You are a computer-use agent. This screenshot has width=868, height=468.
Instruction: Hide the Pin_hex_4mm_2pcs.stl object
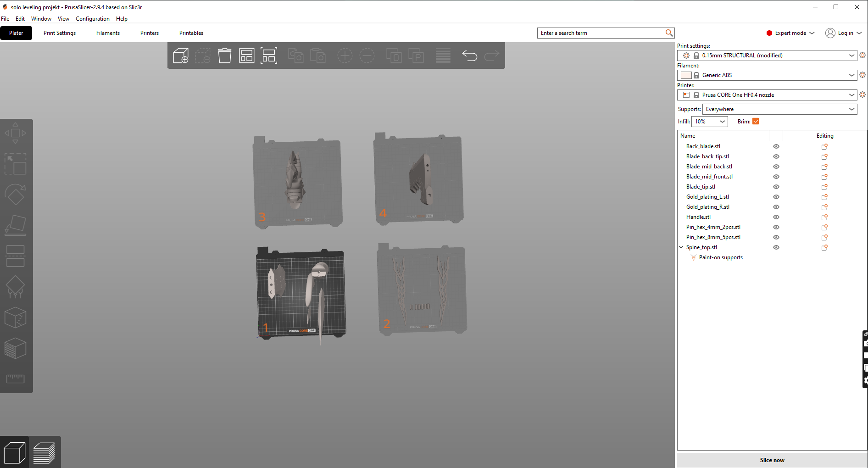(776, 227)
